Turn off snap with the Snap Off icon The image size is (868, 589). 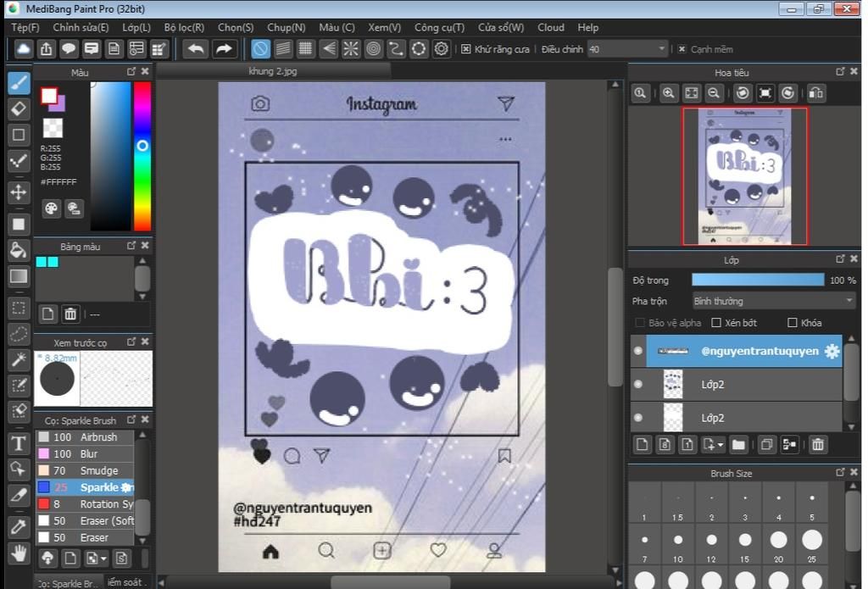click(x=260, y=48)
